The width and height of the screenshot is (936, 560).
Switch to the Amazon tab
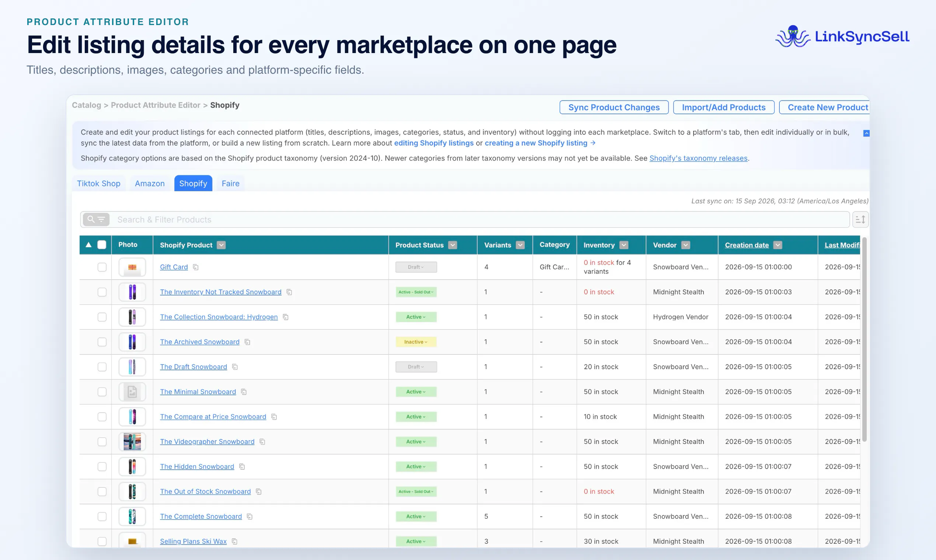pyautogui.click(x=150, y=183)
